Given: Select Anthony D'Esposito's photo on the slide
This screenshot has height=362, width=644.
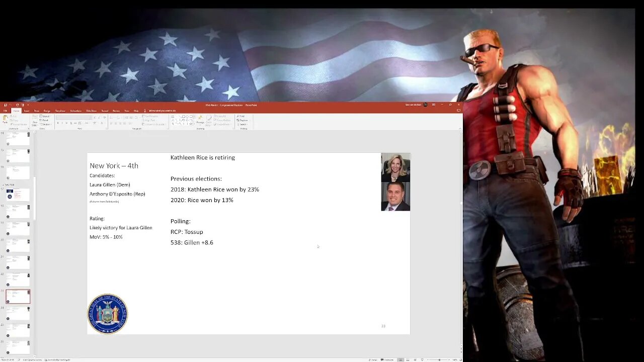Looking at the screenshot, I should pyautogui.click(x=395, y=196).
